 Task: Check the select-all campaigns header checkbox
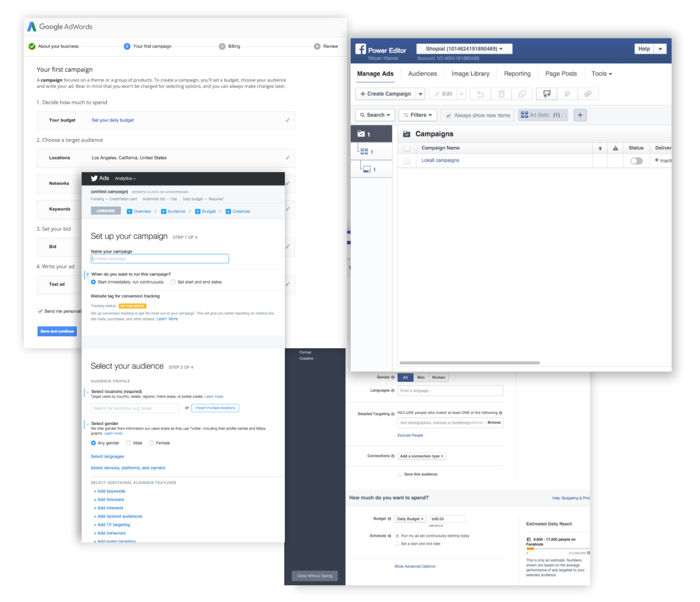pos(407,148)
